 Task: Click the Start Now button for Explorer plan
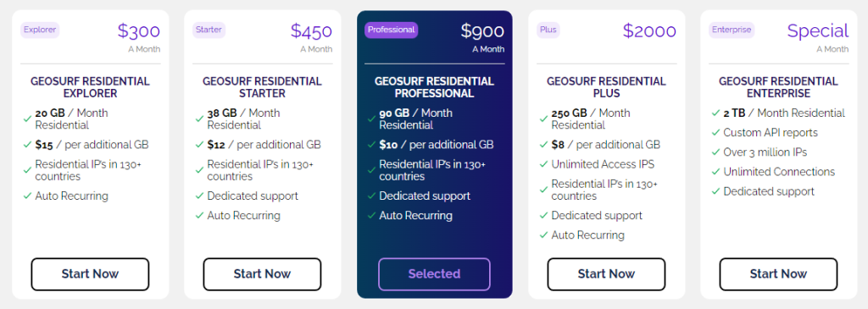[90, 274]
